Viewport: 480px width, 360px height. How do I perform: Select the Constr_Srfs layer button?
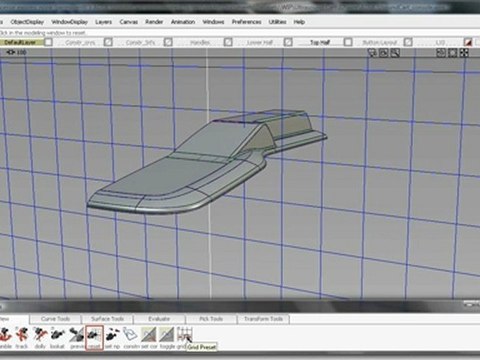(140, 42)
